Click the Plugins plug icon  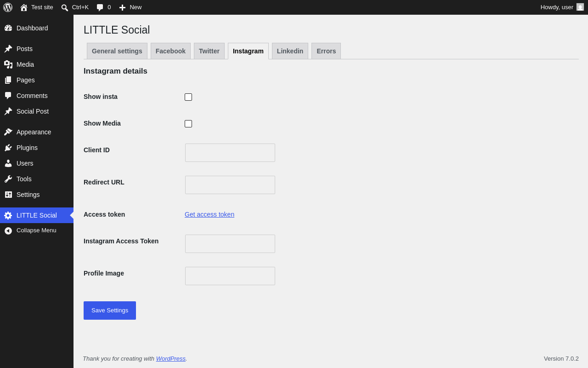coord(8,148)
